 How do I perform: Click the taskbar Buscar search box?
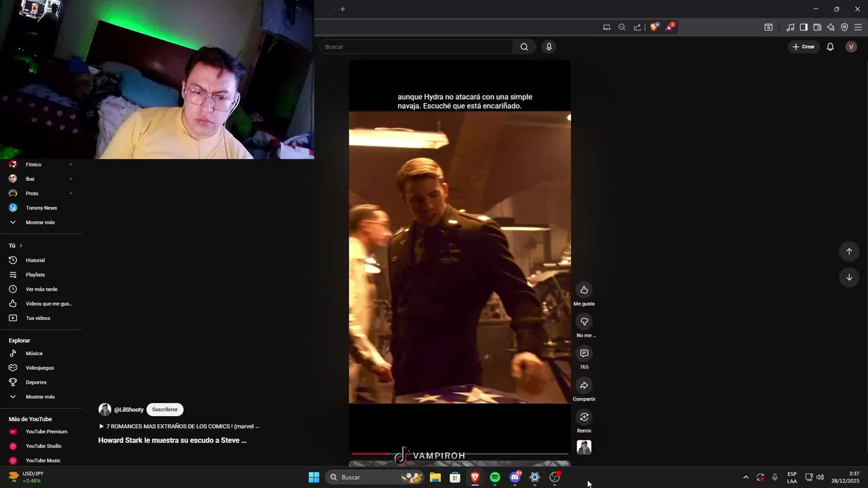(x=375, y=477)
